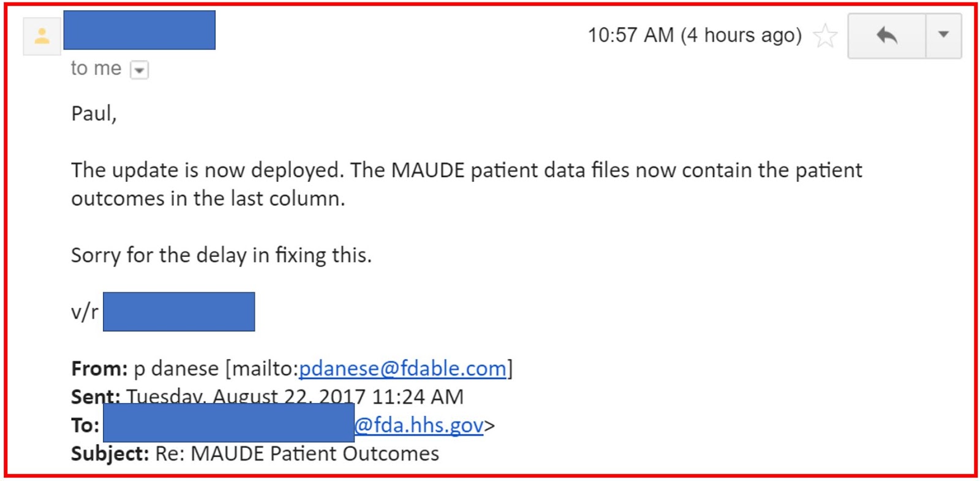Click the "p danese" name in From line
This screenshot has height=481, width=980.
[x=176, y=369]
